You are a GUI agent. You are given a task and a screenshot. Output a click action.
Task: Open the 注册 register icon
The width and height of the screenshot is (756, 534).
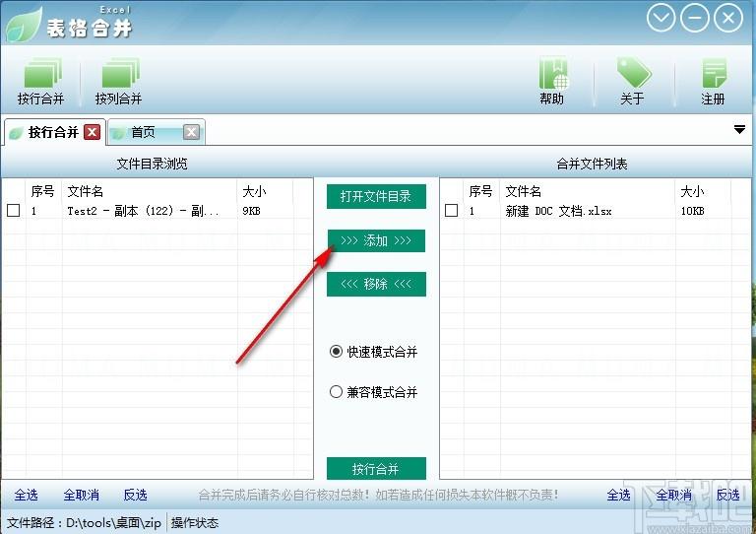click(713, 81)
